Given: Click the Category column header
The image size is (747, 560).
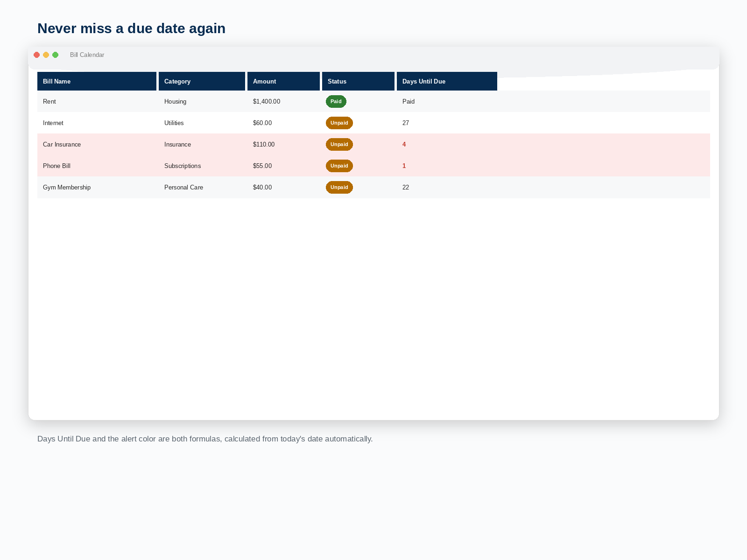Looking at the screenshot, I should click(202, 81).
